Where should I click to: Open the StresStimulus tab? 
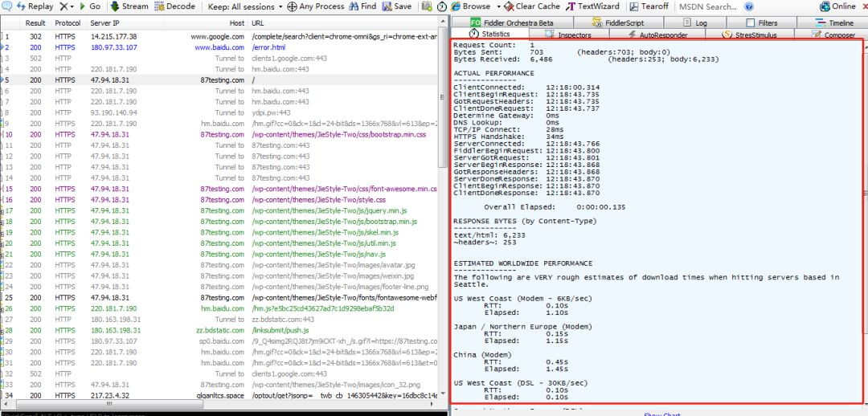(x=750, y=35)
